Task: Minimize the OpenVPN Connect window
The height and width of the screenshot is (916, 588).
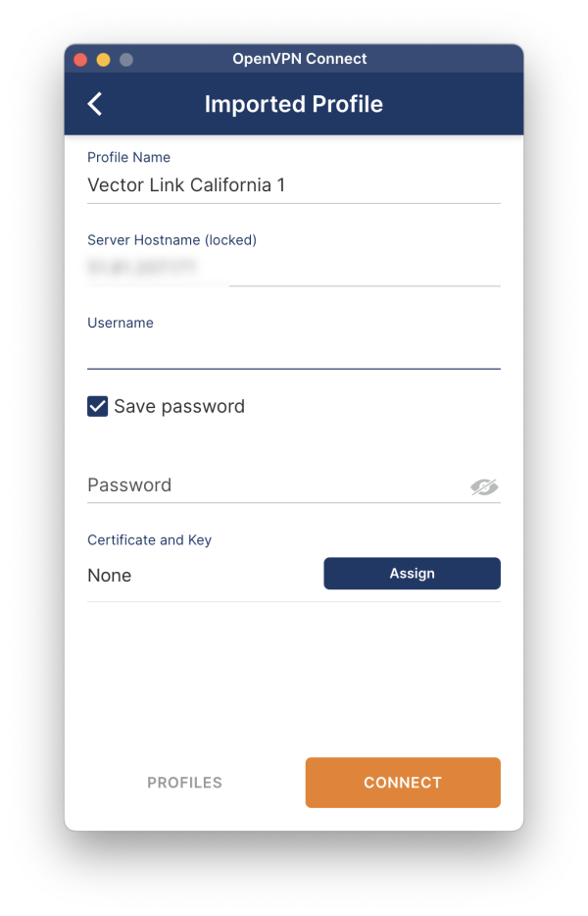Action: pyautogui.click(x=102, y=59)
